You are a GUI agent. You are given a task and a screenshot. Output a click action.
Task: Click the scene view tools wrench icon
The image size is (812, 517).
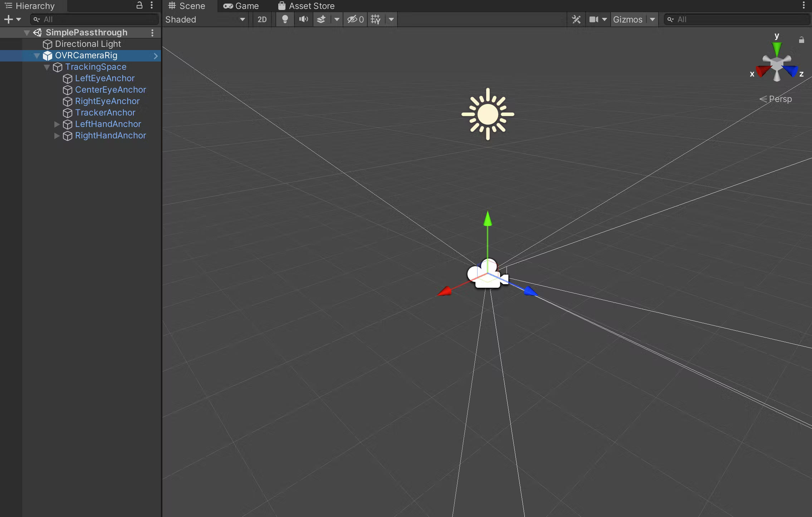576,19
